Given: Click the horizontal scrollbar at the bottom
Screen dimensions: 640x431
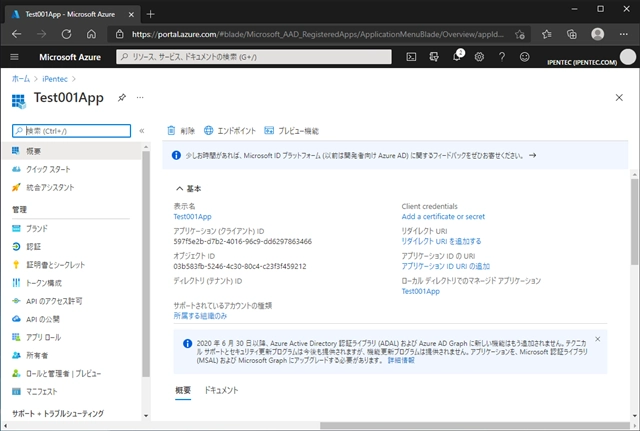Looking at the screenshot, I should tap(475, 426).
